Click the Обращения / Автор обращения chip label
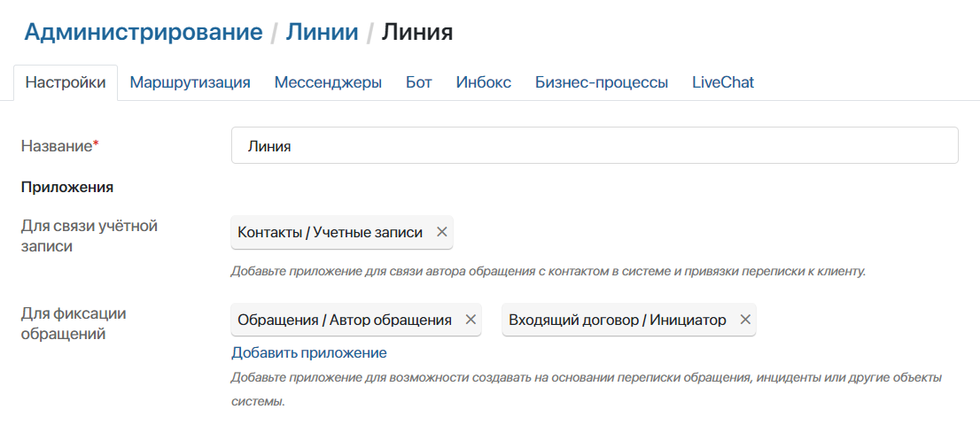The height and width of the screenshot is (425, 980). point(345,320)
